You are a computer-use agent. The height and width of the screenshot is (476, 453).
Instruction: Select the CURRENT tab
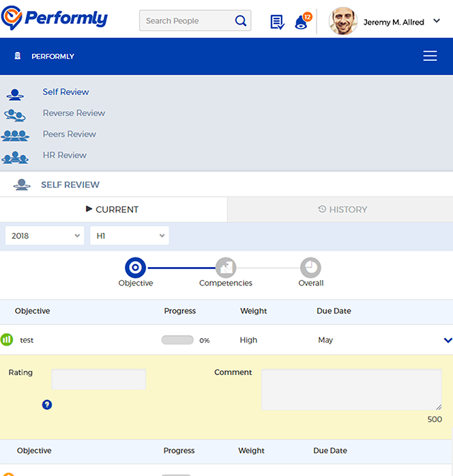113,210
